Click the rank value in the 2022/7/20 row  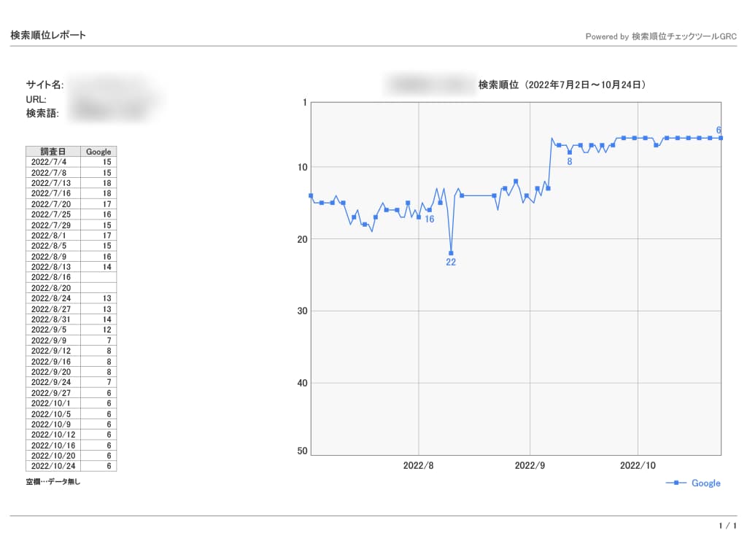tap(107, 204)
